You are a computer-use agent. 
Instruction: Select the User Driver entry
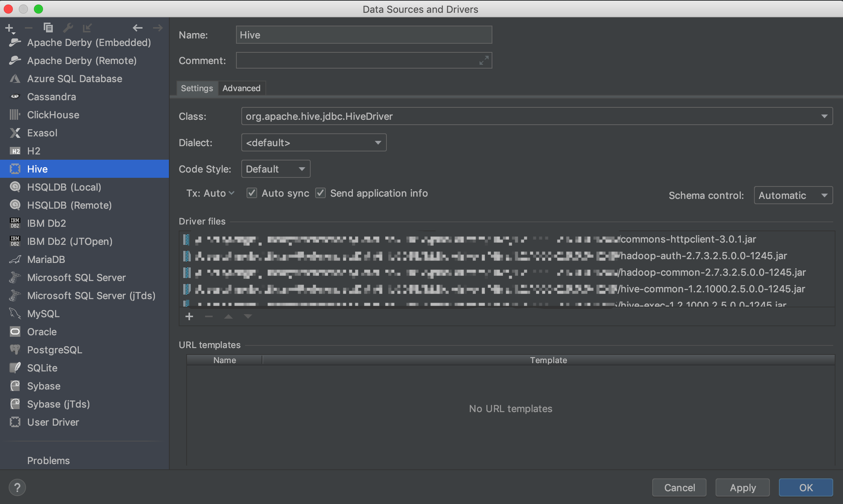pyautogui.click(x=84, y=422)
